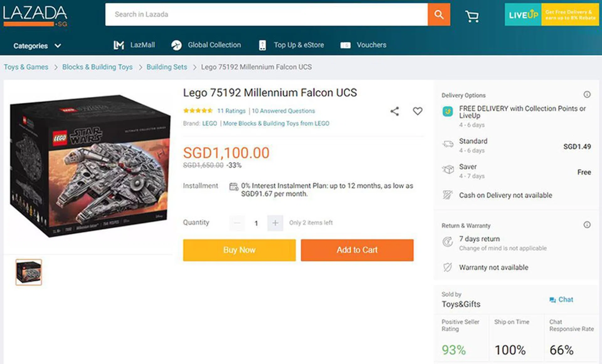
Task: Click the Buy Now button
Action: pos(239,250)
